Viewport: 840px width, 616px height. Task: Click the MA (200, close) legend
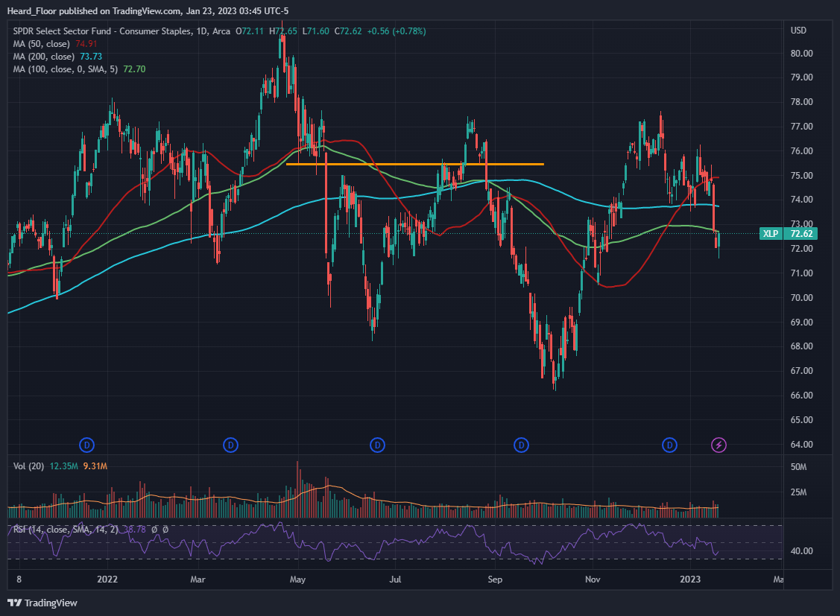(43, 56)
